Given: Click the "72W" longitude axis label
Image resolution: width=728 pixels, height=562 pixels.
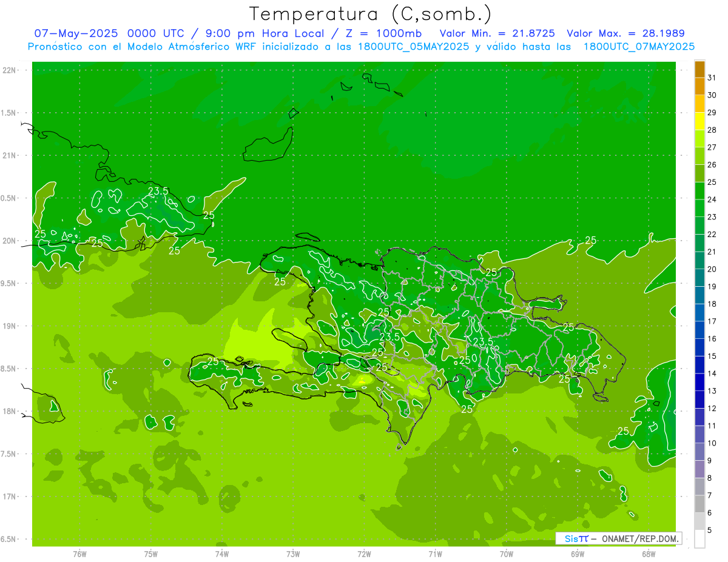Looking at the screenshot, I should coord(364,554).
